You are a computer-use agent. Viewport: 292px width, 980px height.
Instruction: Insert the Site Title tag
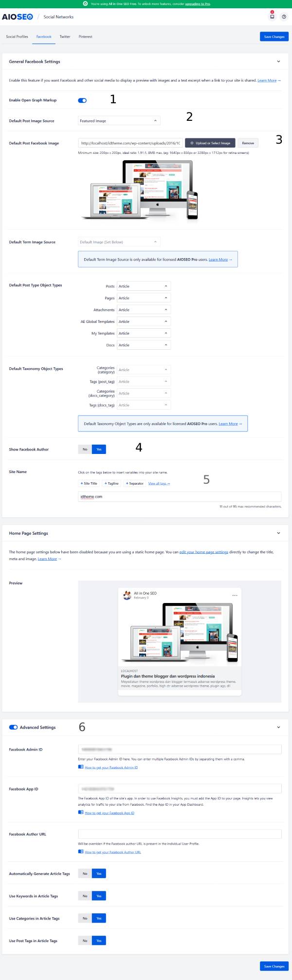[89, 483]
